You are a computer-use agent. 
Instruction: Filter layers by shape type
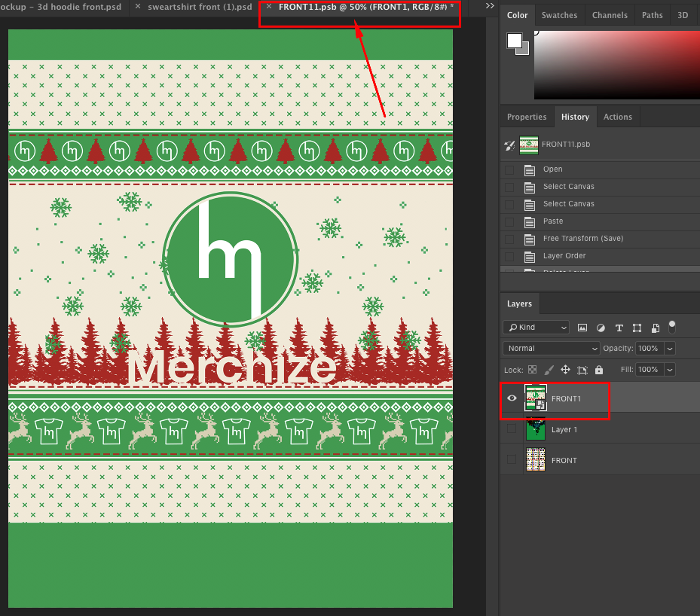[x=637, y=328]
